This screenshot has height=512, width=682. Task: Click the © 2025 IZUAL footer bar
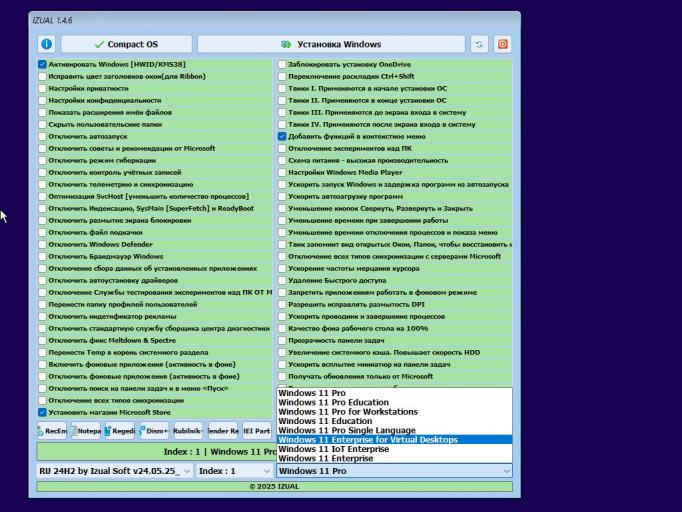pos(274,486)
